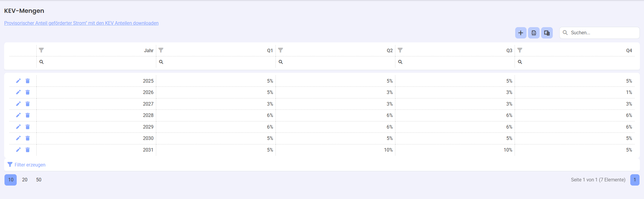Click the Jahr column filter row input

96,62
